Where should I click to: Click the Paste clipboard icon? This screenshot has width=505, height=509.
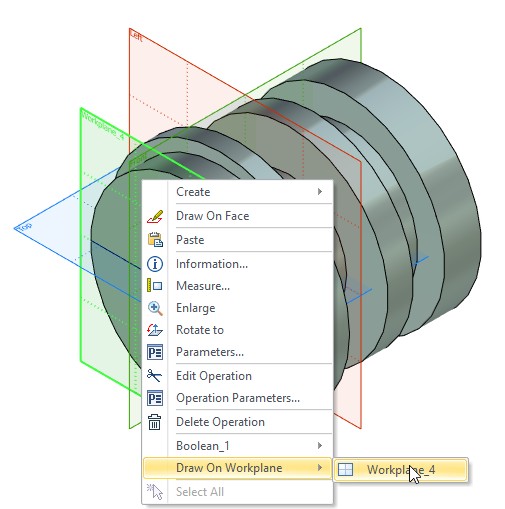(155, 239)
